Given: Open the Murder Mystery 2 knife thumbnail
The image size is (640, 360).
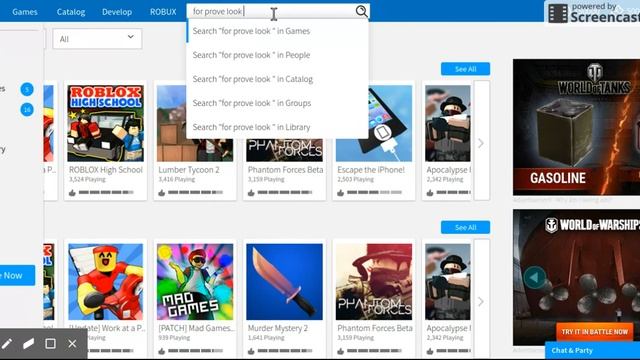Looking at the screenshot, I should 284,282.
